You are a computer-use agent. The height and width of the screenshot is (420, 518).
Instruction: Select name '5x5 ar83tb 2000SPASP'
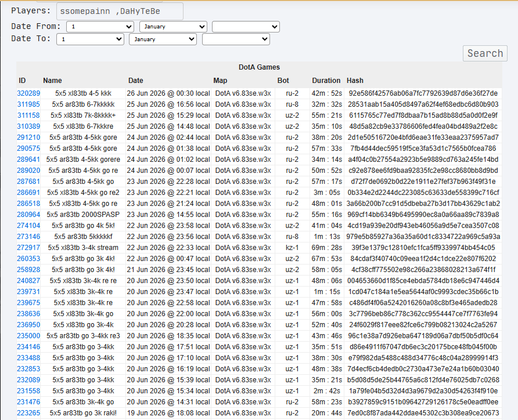83,215
